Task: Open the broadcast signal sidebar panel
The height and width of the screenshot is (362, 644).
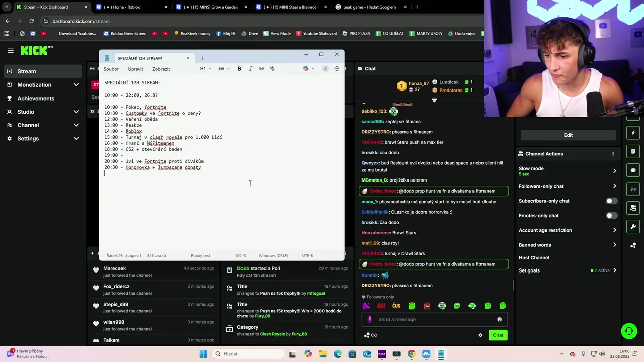Action: (x=633, y=189)
